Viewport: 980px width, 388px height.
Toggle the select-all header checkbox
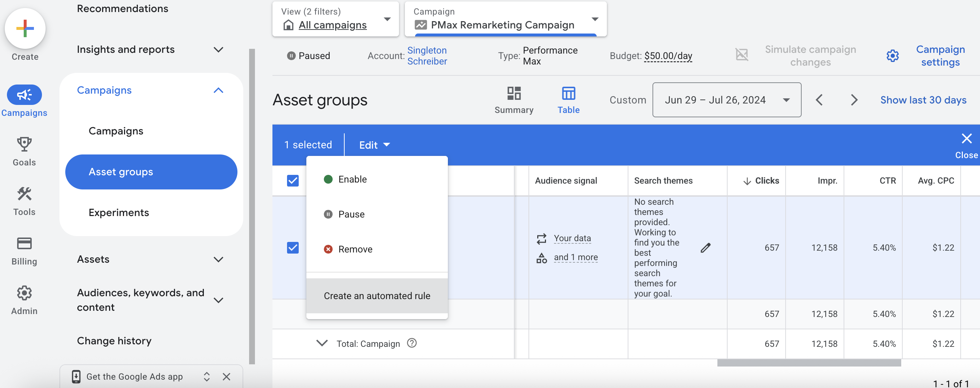[293, 180]
